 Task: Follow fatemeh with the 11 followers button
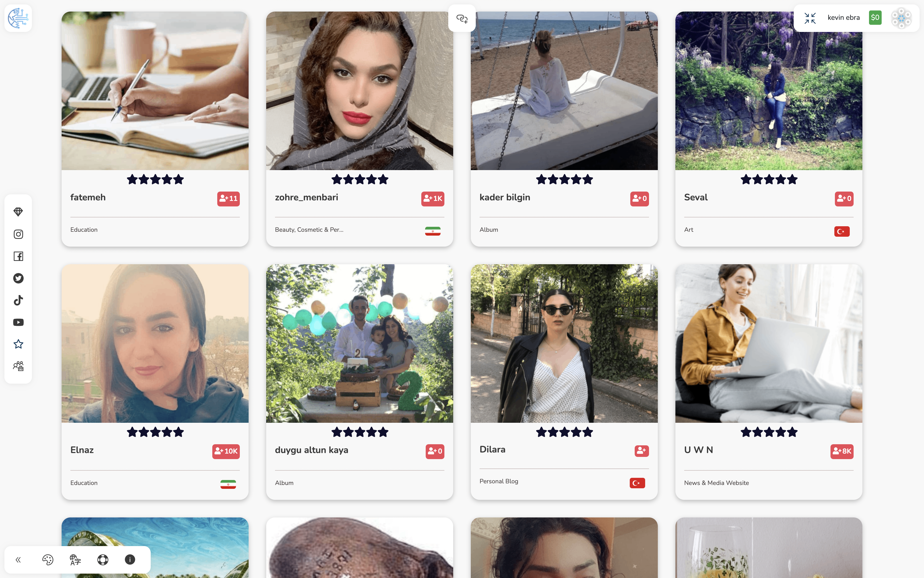tap(228, 198)
